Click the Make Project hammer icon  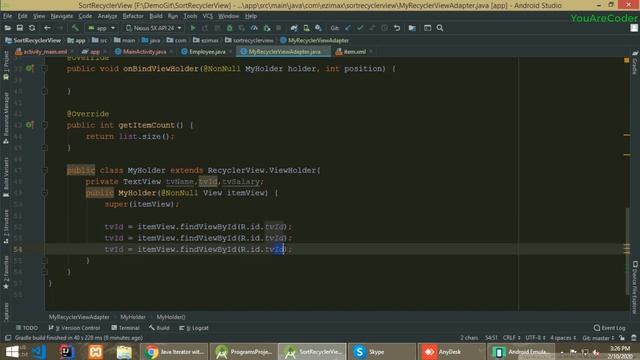(75, 28)
